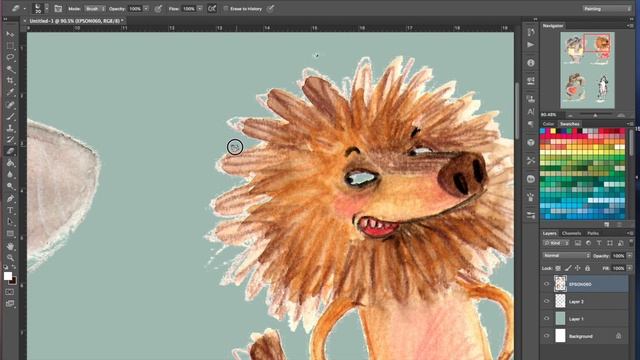Viewport: 640px width, 360px height.
Task: Select the Lasso tool
Action: coord(10,57)
